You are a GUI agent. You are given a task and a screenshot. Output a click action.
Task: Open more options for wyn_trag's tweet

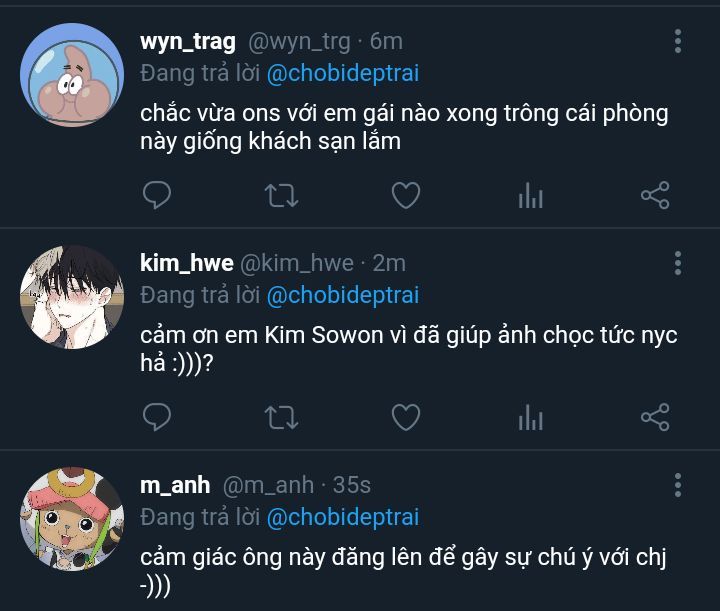(x=678, y=41)
